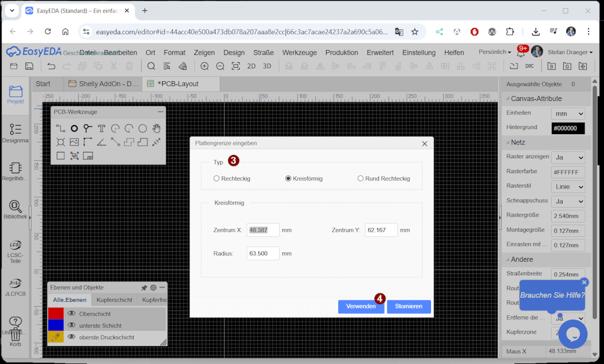Hide the Oberschicht layer via eye icon

pyautogui.click(x=72, y=313)
